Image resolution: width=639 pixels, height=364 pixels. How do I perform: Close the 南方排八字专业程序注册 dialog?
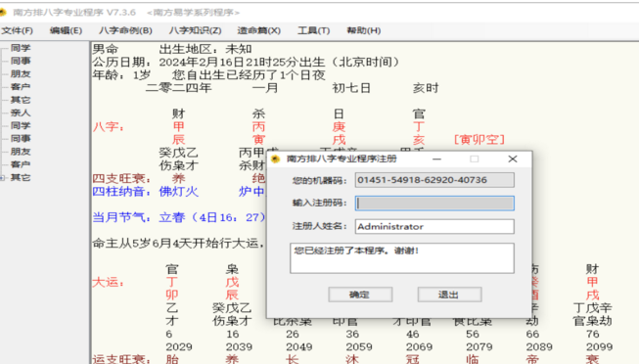coord(513,159)
